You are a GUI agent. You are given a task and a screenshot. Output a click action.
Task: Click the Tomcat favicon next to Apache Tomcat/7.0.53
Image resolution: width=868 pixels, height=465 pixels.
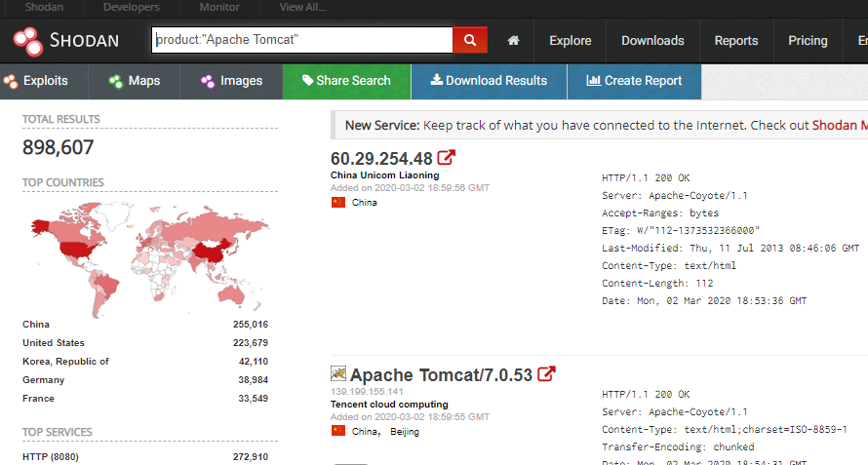[x=338, y=373]
